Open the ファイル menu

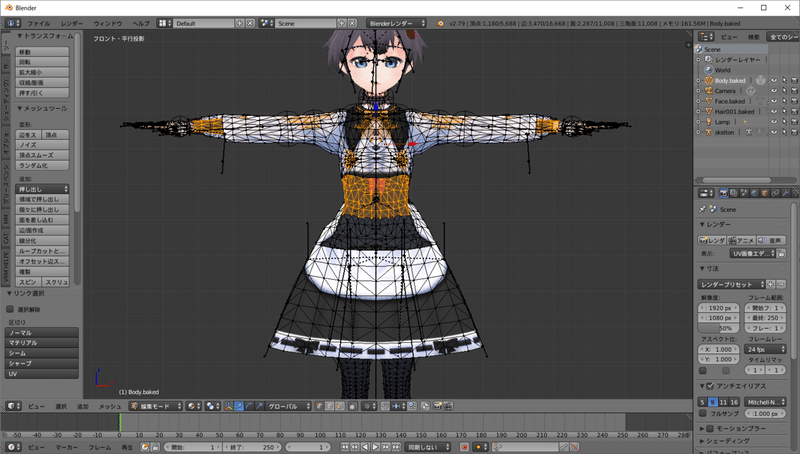38,23
